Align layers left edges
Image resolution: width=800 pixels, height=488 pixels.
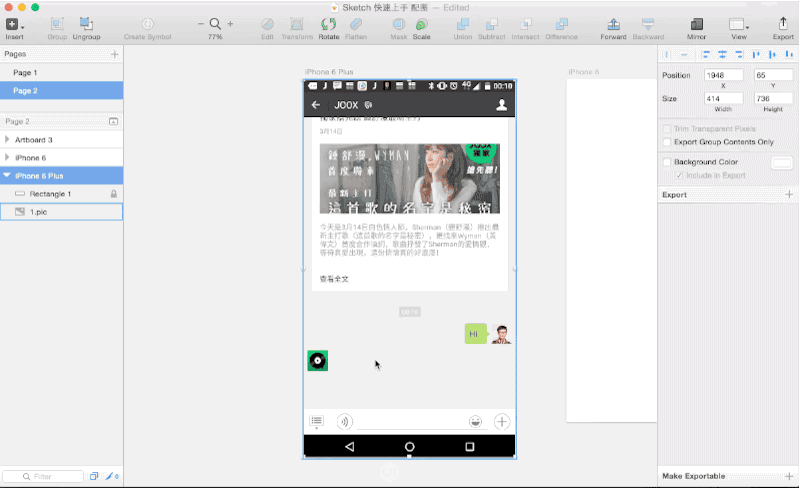pyautogui.click(x=706, y=54)
